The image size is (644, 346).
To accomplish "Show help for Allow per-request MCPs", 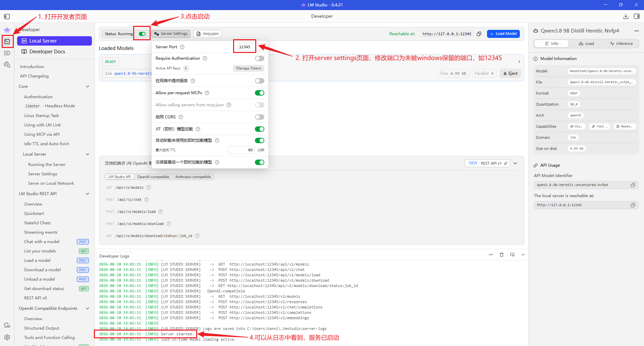I will tap(207, 93).
